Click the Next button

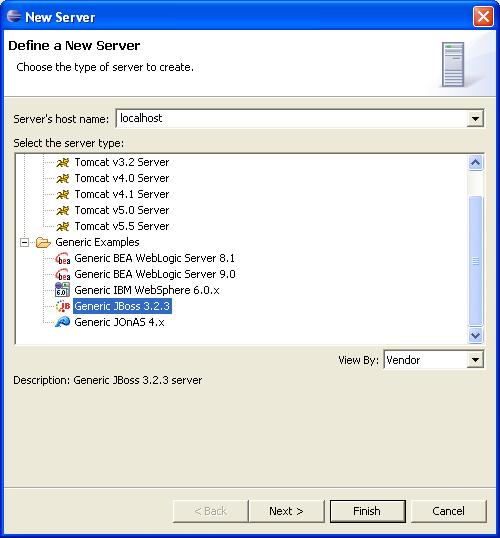[x=286, y=511]
